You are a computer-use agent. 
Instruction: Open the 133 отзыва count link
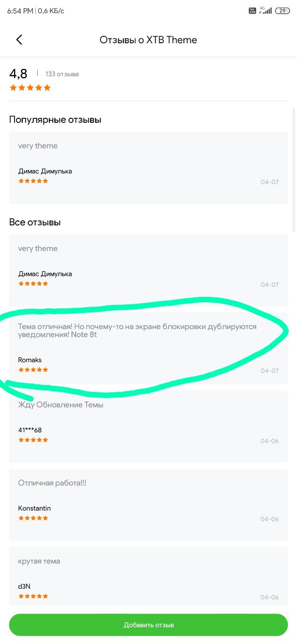coord(62,74)
